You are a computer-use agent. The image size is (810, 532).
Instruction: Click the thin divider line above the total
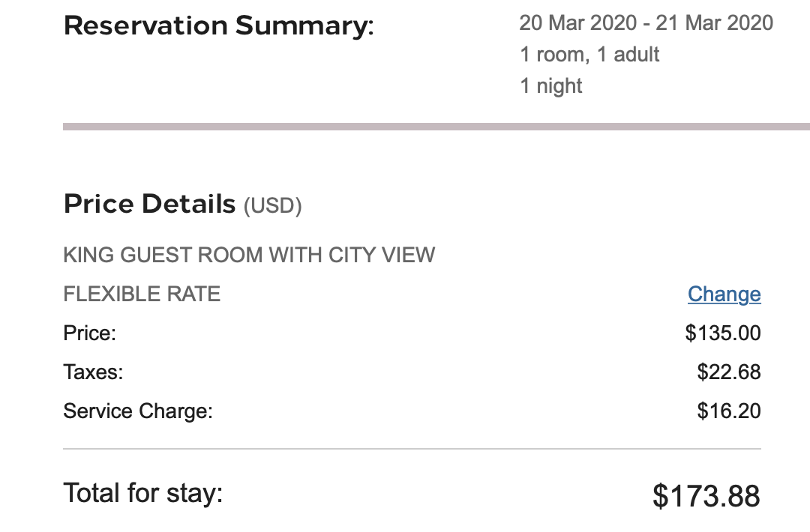[412, 449]
